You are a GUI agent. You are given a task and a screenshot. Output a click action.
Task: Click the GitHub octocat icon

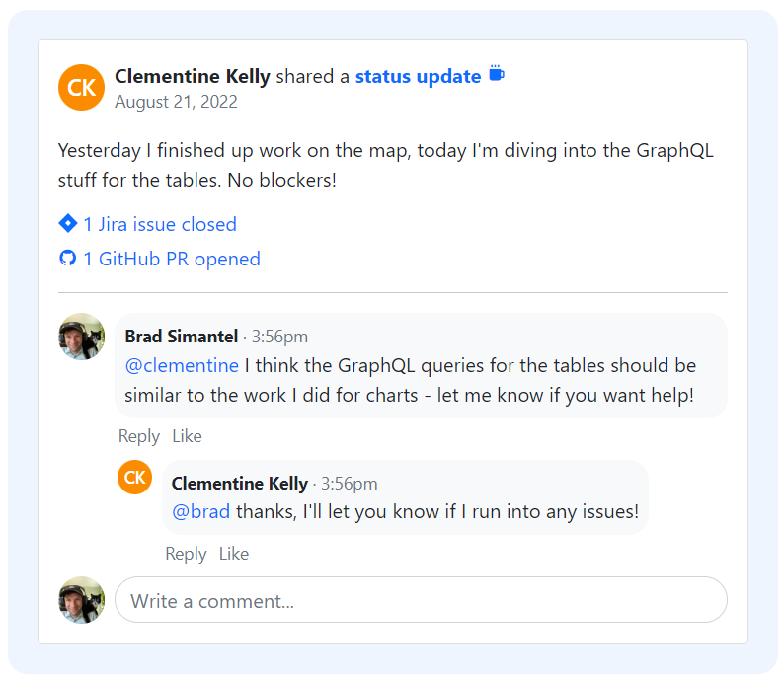68,258
